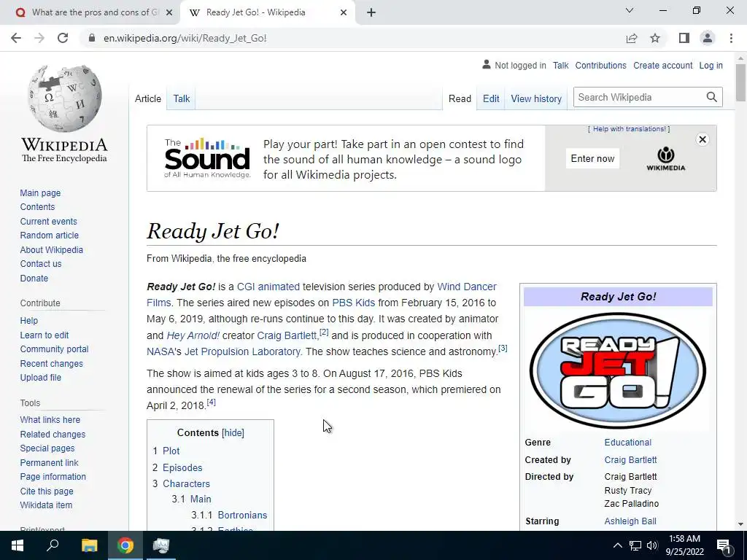
Task: Share this page via address bar icon
Action: 632,38
